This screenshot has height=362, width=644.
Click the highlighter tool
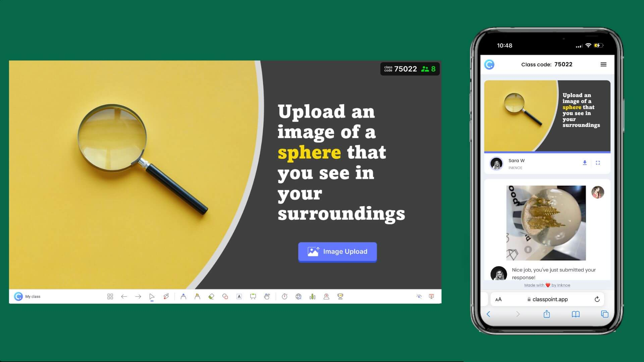click(198, 296)
